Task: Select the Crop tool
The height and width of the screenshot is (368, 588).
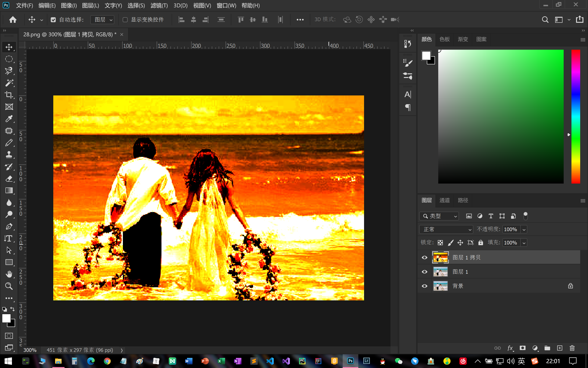Action: 9,95
